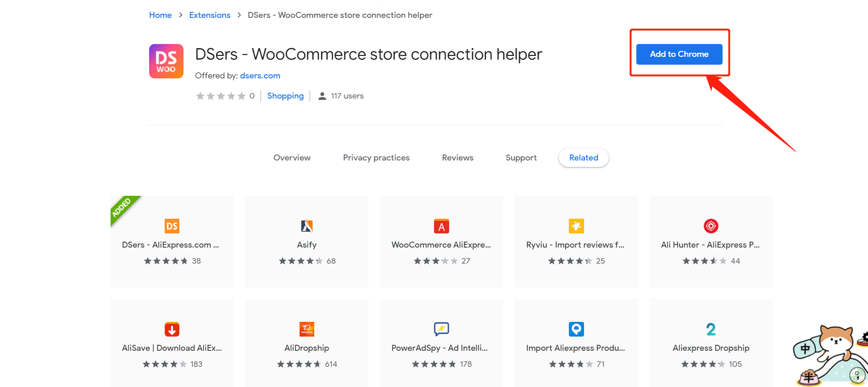Screen dimensions: 868x387
Task: Visit the dsers.com publisher link
Action: (260, 76)
